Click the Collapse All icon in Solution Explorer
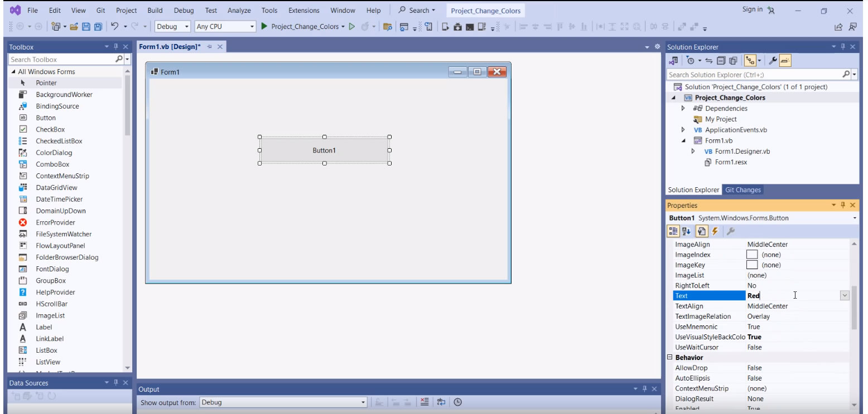The height and width of the screenshot is (414, 868). [x=721, y=61]
